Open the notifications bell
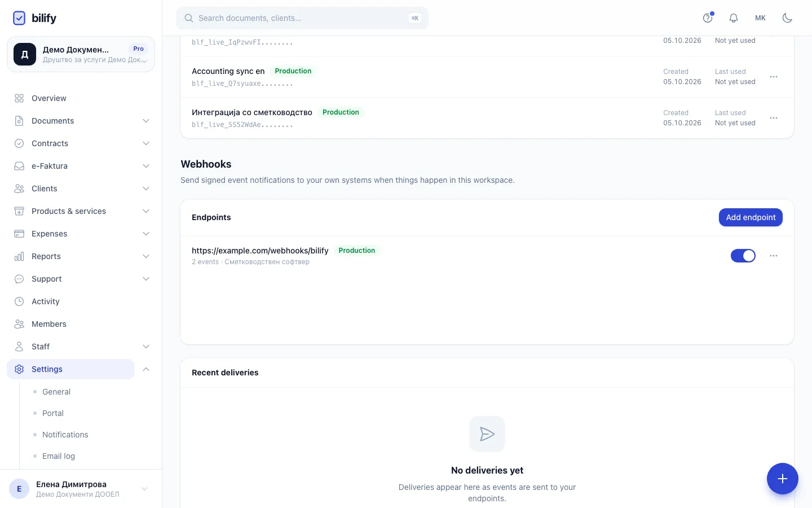The width and height of the screenshot is (812, 508). click(x=734, y=18)
